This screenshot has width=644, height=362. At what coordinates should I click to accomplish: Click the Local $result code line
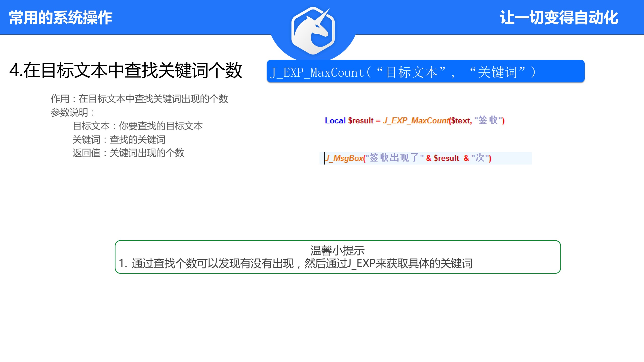point(414,121)
